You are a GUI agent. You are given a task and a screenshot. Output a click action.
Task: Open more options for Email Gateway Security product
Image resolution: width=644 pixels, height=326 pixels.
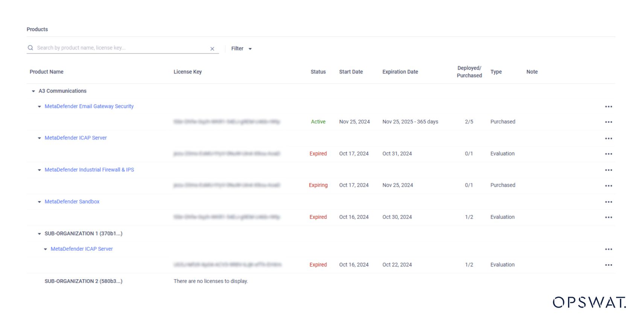[608, 107]
